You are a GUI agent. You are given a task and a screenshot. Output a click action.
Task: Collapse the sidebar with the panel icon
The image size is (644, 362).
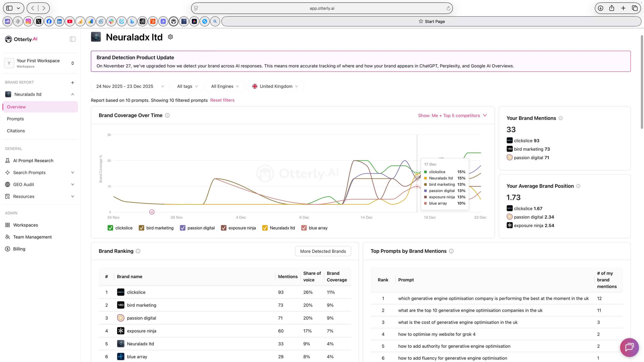pyautogui.click(x=72, y=39)
